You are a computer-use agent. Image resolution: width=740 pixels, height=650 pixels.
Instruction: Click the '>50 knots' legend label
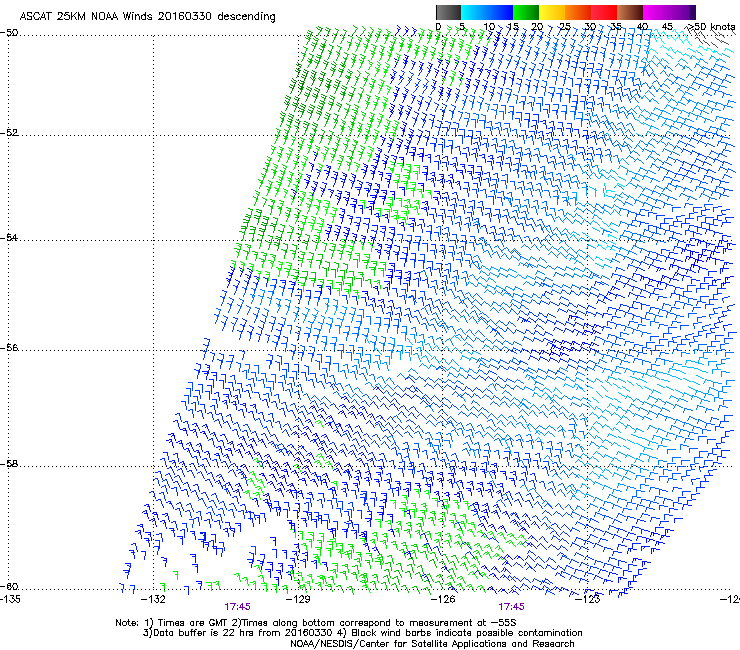tap(712, 27)
